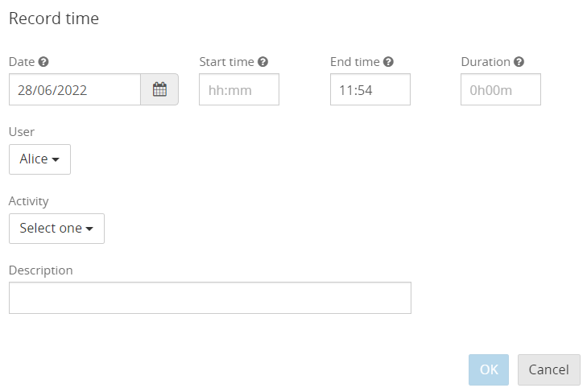Cancel the Record time dialog

tap(549, 370)
